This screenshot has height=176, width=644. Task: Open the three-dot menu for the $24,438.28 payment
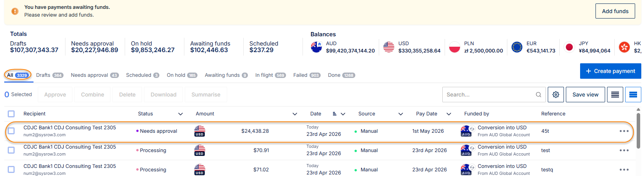(x=624, y=131)
